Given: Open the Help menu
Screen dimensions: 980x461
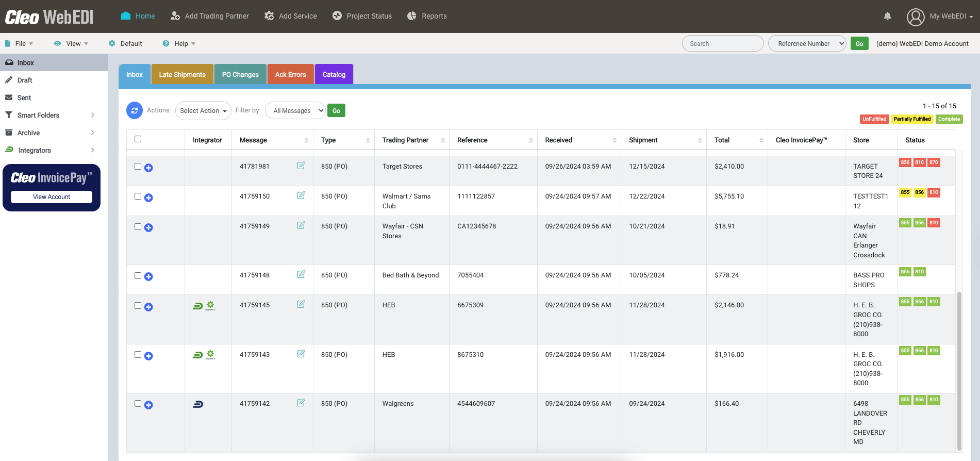Looking at the screenshot, I should (x=179, y=44).
